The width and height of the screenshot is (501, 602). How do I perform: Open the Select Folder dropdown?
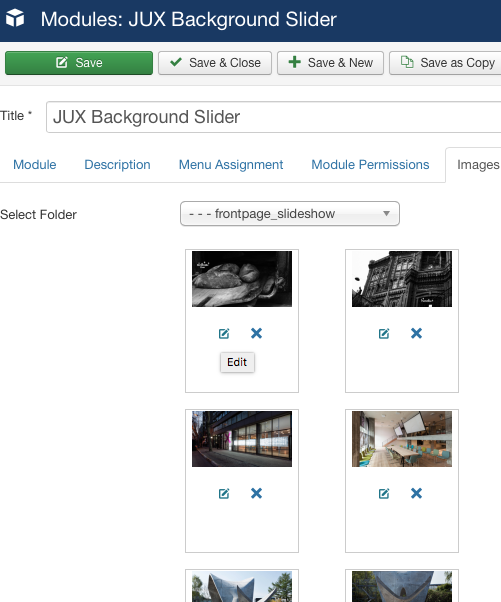click(290, 213)
